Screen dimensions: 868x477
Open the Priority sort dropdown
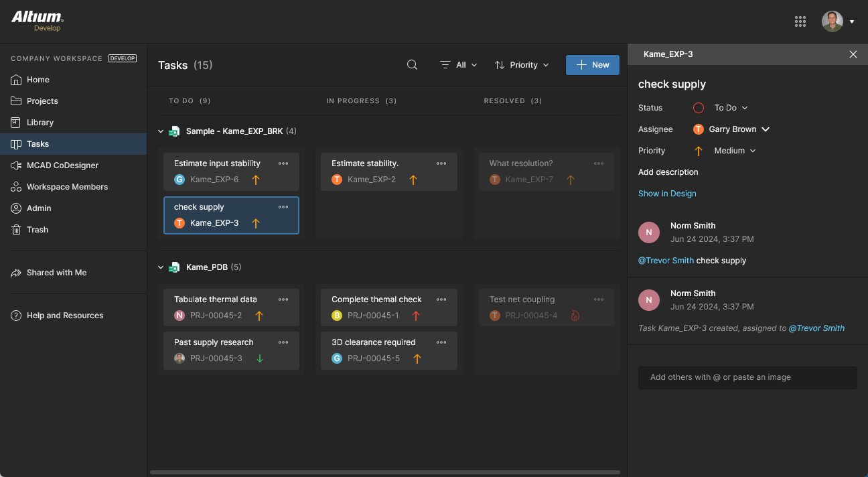pos(522,65)
